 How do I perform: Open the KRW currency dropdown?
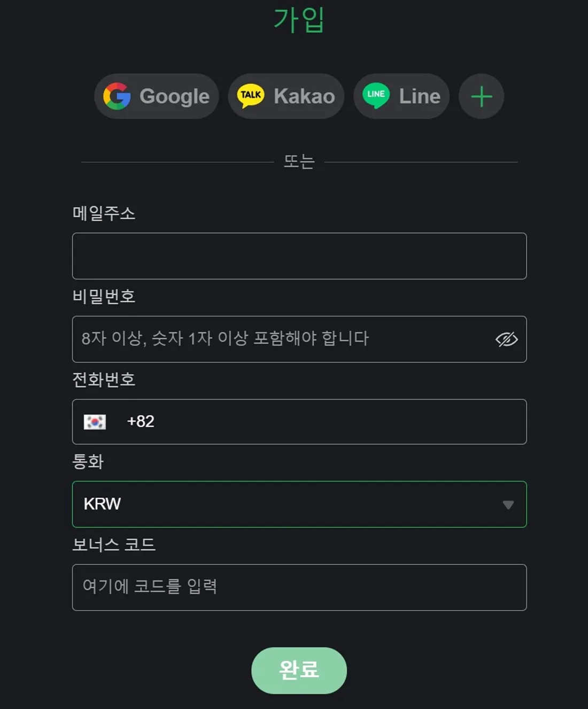[289, 504]
